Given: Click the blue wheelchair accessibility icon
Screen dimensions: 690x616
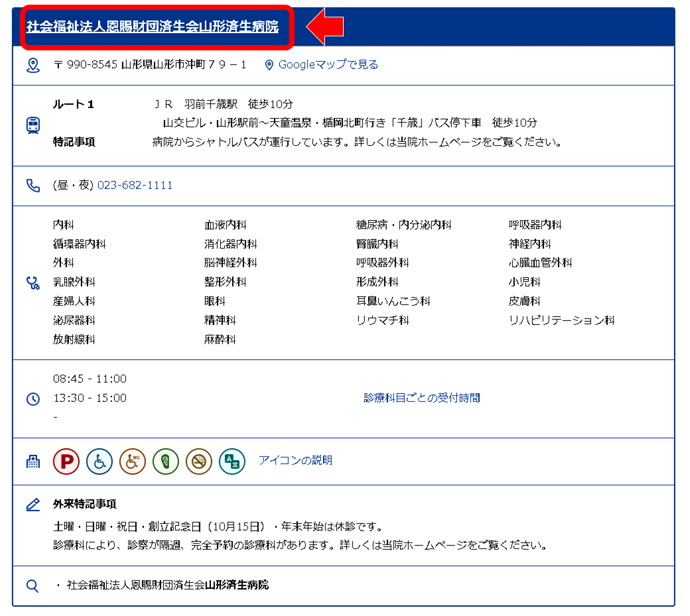Looking at the screenshot, I should [x=100, y=462].
